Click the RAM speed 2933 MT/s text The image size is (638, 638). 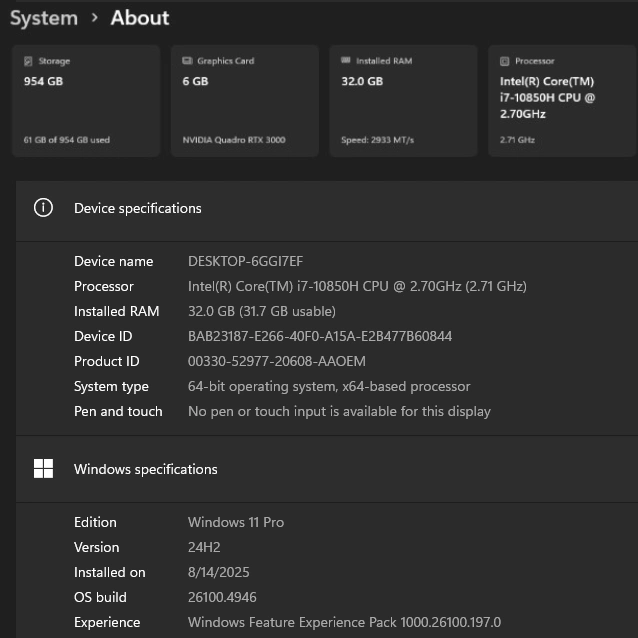(x=378, y=140)
